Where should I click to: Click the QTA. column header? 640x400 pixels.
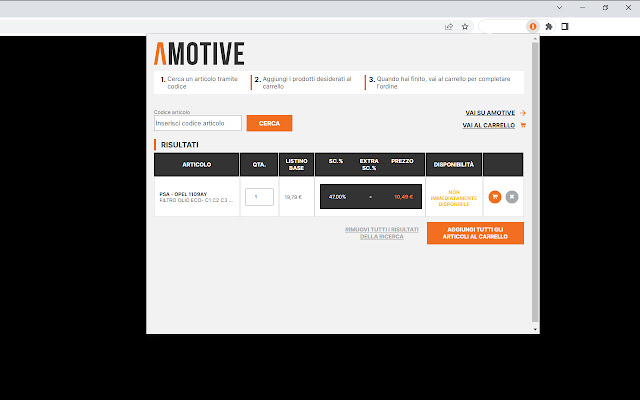(x=259, y=164)
